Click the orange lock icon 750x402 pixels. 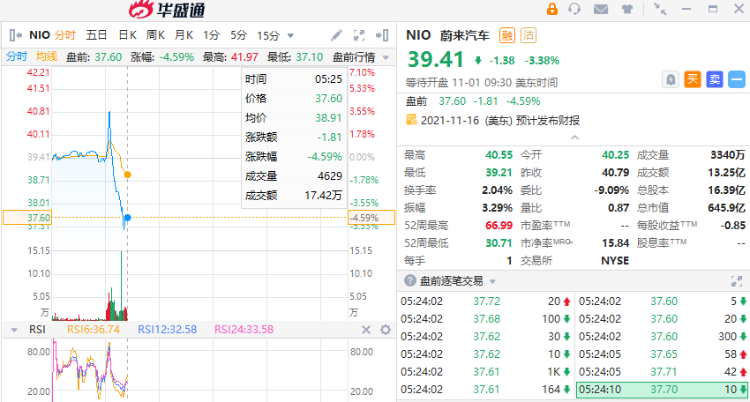click(552, 10)
